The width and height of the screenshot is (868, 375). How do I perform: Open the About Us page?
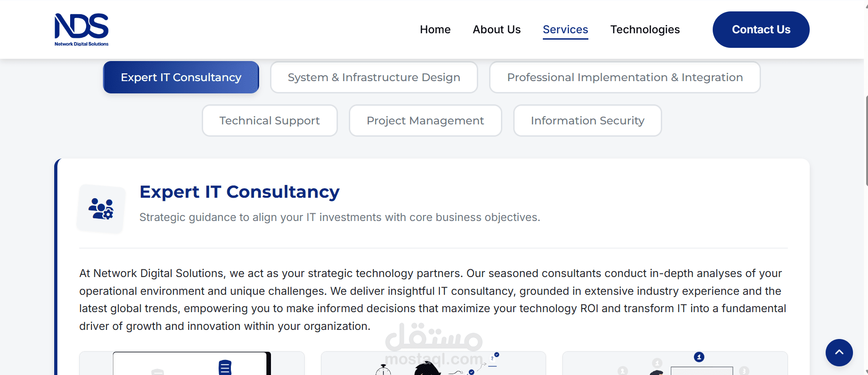click(496, 30)
